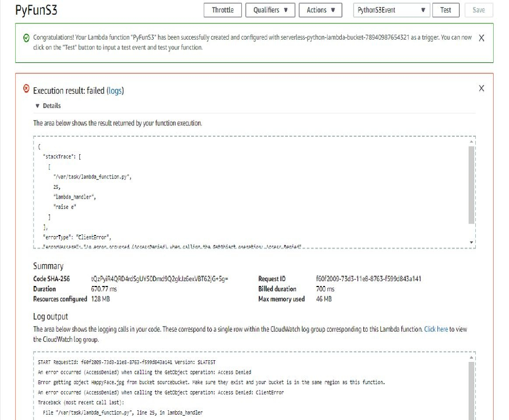This screenshot has height=420, width=509.
Task: Collapse the Details section triangle
Action: pos(37,106)
